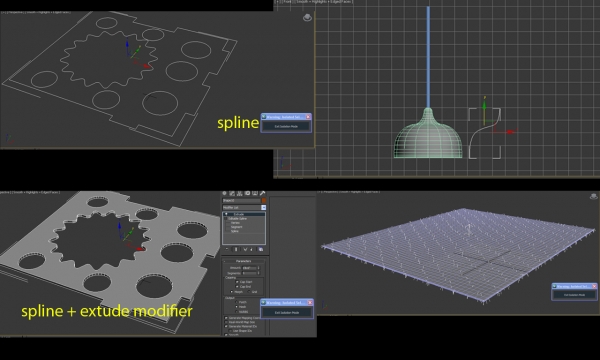Choose Patch output radio button
600x360 pixels.
click(x=236, y=302)
